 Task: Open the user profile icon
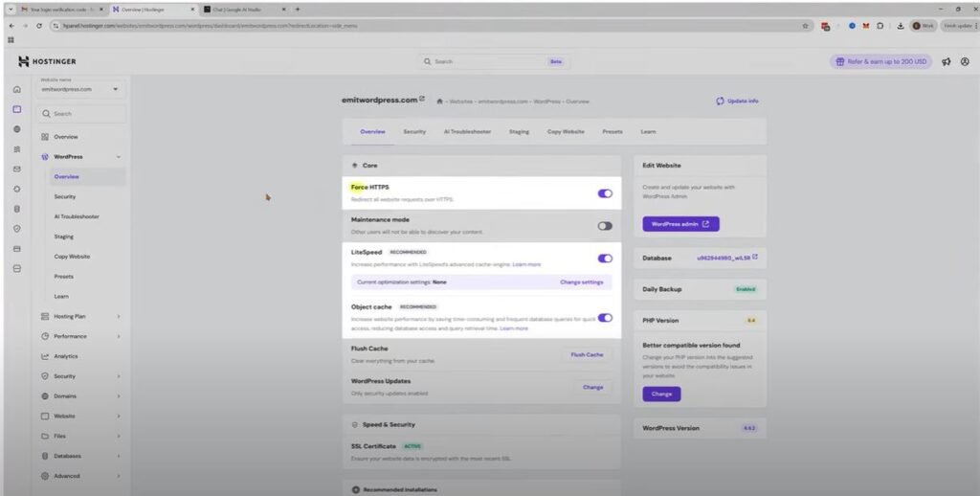point(965,62)
